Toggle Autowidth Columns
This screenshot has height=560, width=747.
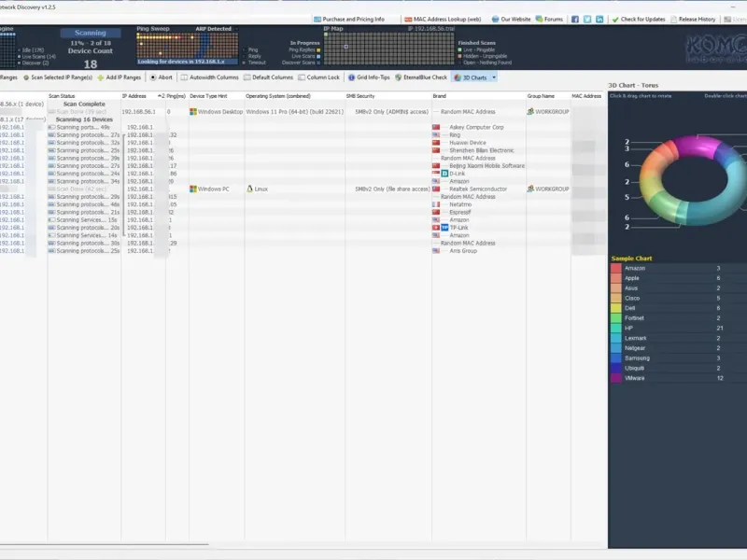tap(209, 77)
